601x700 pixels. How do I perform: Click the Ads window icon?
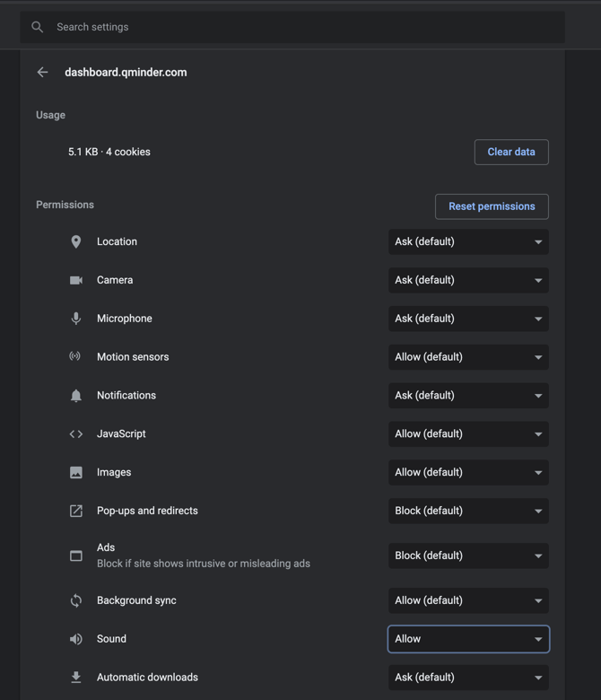tap(76, 556)
